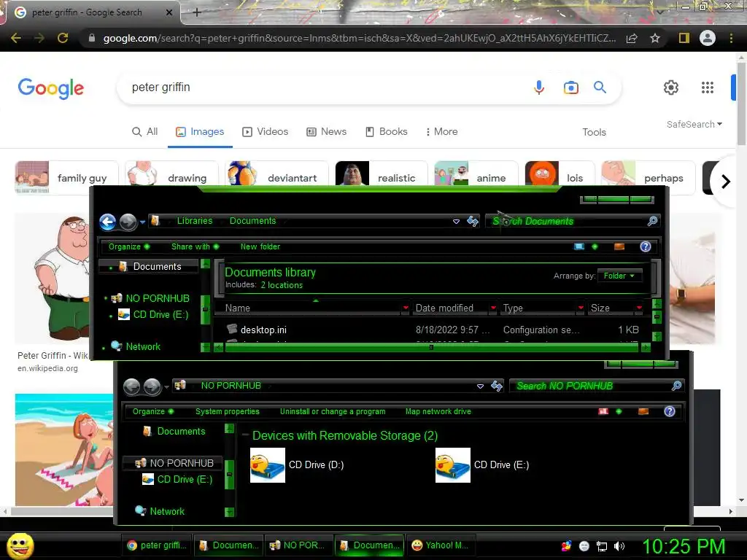Switch to News tab

pyautogui.click(x=326, y=131)
